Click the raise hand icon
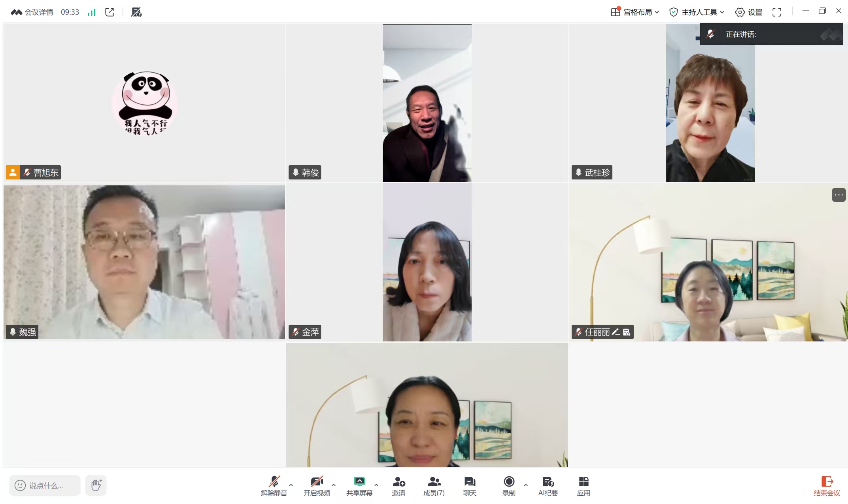 tap(96, 485)
